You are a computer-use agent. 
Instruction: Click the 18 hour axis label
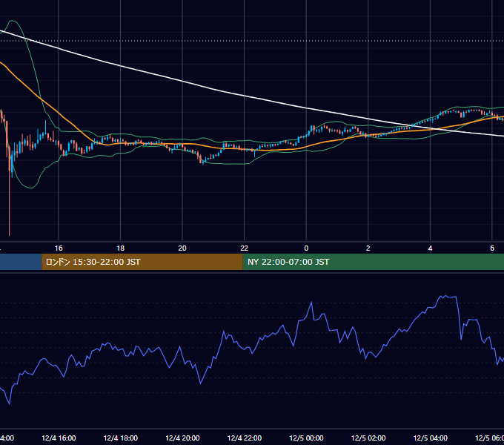[121, 248]
